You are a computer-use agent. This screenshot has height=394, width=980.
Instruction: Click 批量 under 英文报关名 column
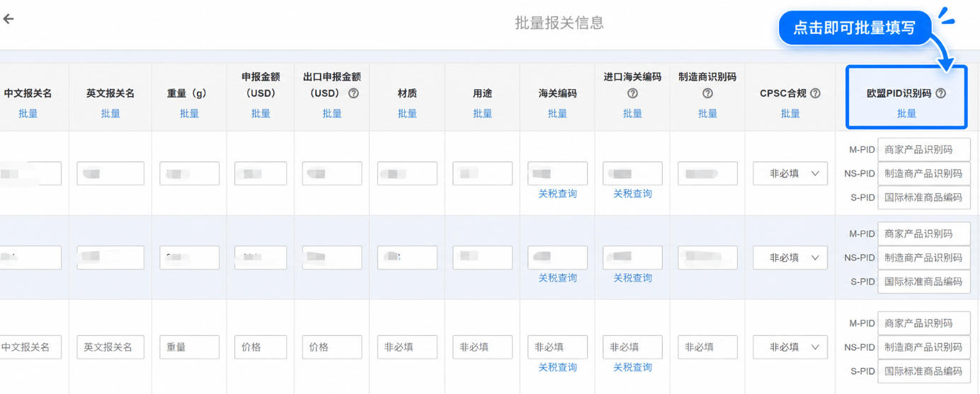pos(110,113)
